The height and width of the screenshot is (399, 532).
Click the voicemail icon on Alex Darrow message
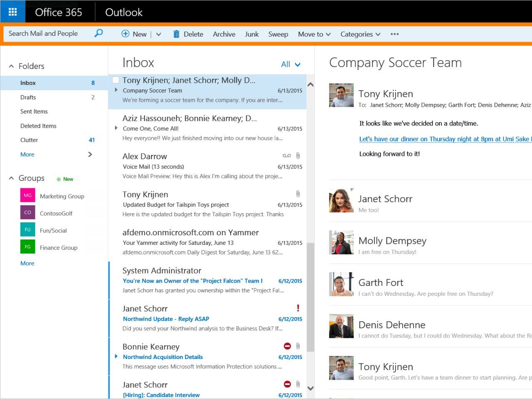click(286, 156)
